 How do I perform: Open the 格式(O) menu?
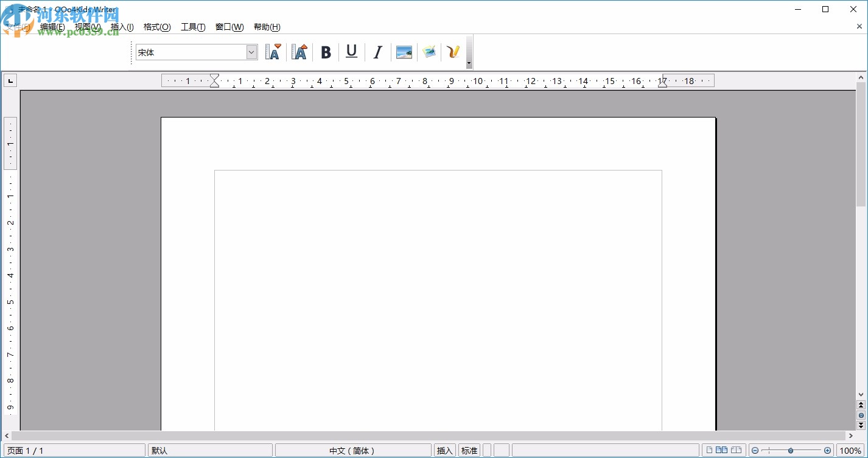pos(157,27)
